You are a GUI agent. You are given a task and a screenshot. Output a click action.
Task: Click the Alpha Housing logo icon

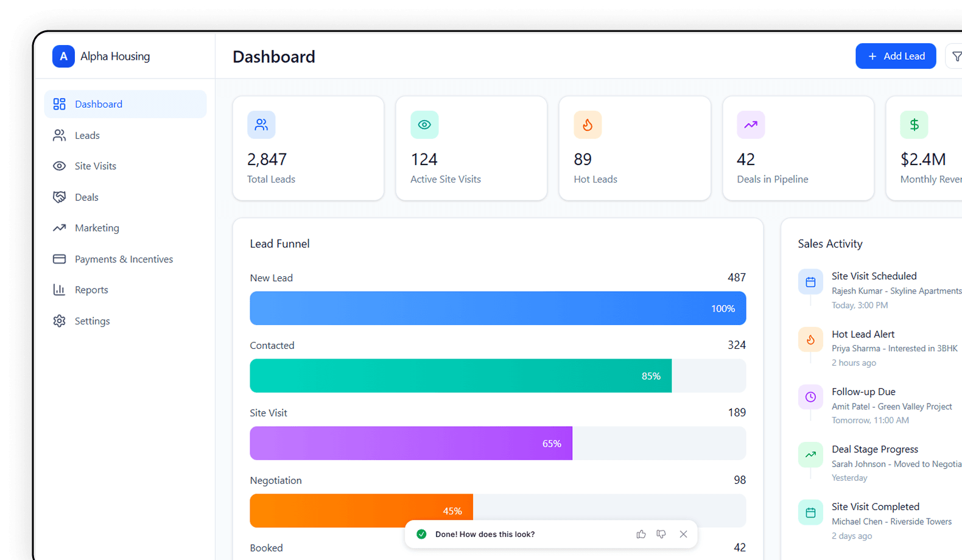point(63,56)
